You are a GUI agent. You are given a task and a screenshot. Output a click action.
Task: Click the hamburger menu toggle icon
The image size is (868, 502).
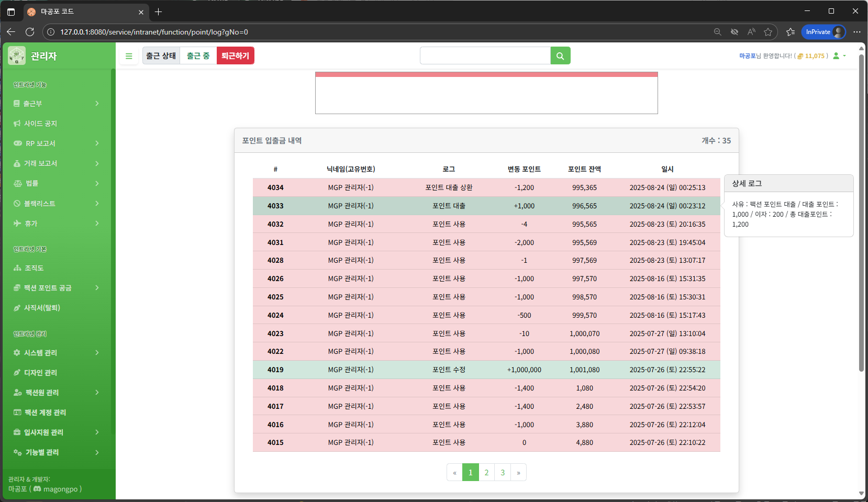[x=129, y=56]
